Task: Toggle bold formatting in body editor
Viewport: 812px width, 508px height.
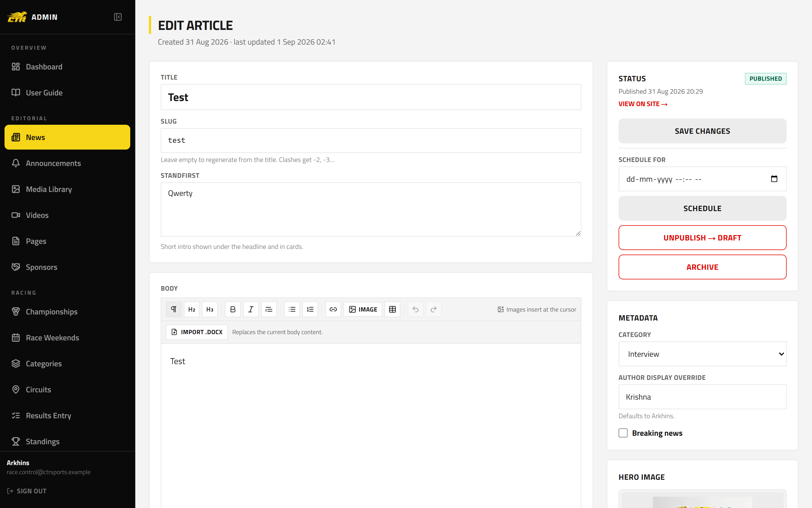Action: [x=233, y=309]
